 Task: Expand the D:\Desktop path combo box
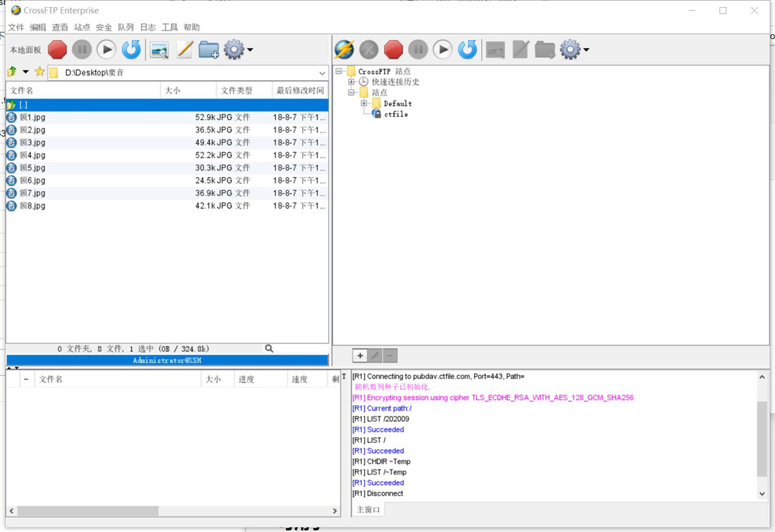(322, 73)
